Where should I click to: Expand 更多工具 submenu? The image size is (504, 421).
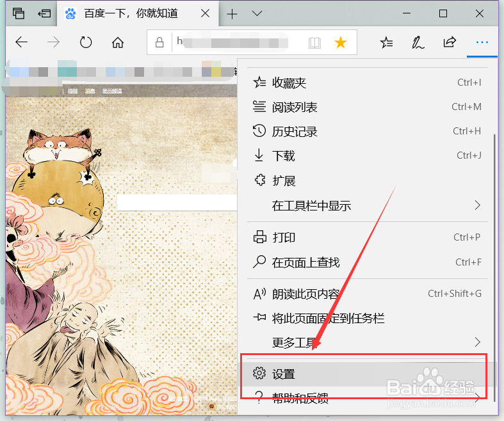coord(367,342)
